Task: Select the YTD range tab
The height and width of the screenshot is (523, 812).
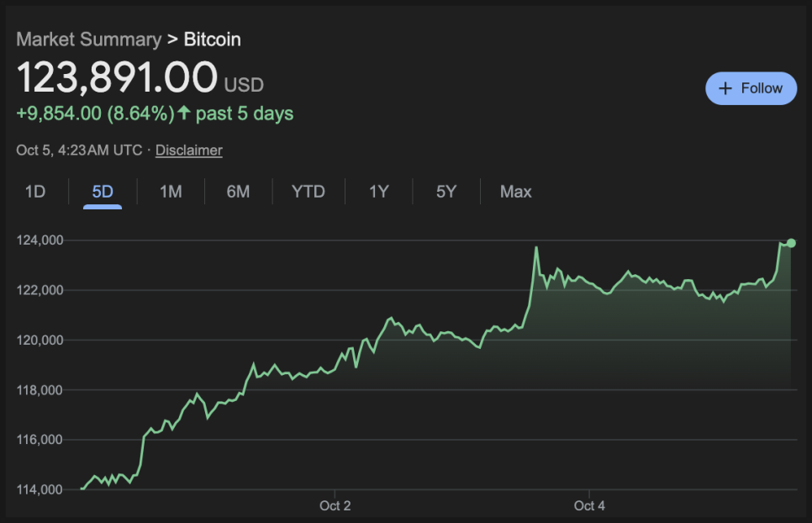Action: 308,192
